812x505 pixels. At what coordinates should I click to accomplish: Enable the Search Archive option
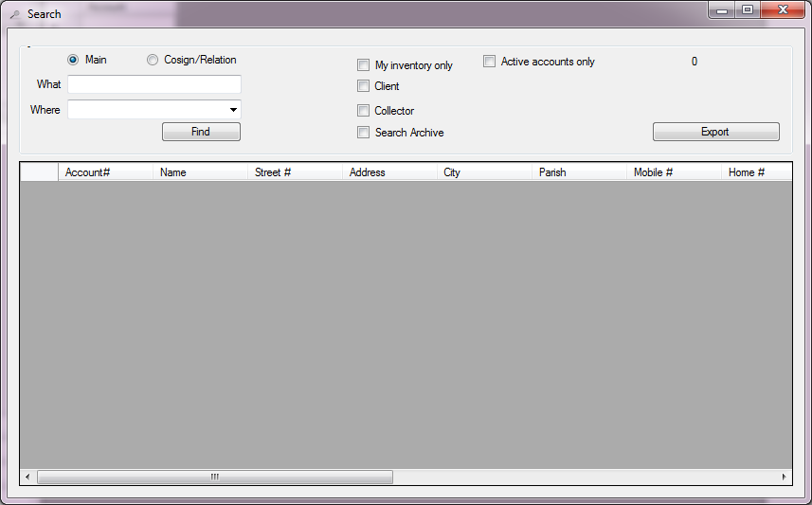(363, 133)
